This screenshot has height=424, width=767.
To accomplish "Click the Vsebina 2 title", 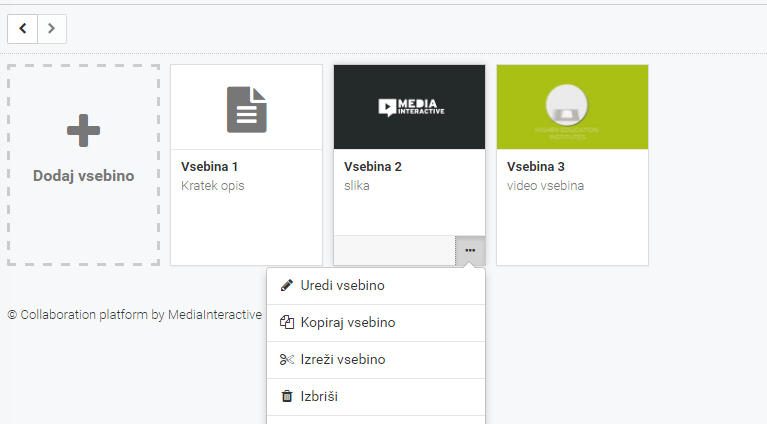I will 373,167.
